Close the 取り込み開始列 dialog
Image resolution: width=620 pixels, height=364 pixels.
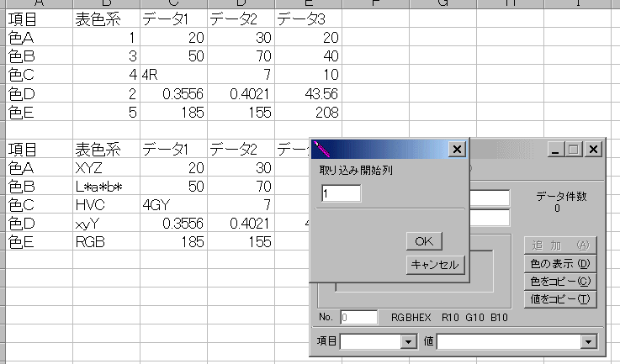click(x=457, y=150)
